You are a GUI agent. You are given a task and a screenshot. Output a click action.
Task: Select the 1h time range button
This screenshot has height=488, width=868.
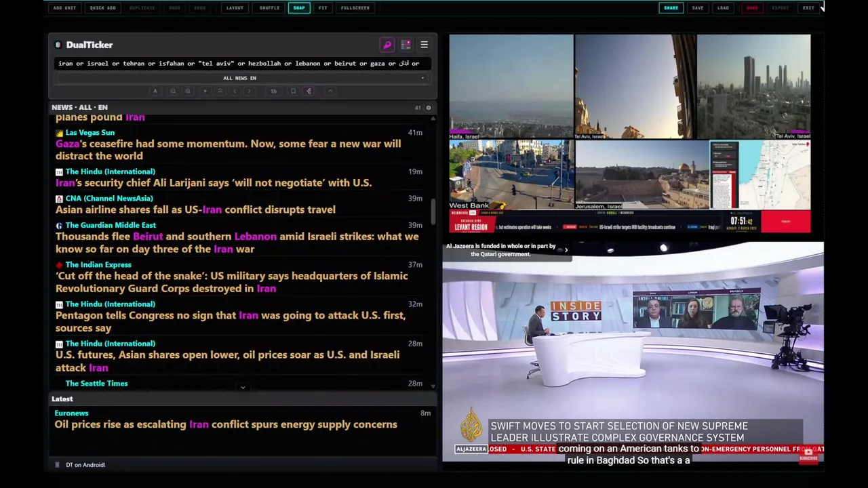(273, 91)
